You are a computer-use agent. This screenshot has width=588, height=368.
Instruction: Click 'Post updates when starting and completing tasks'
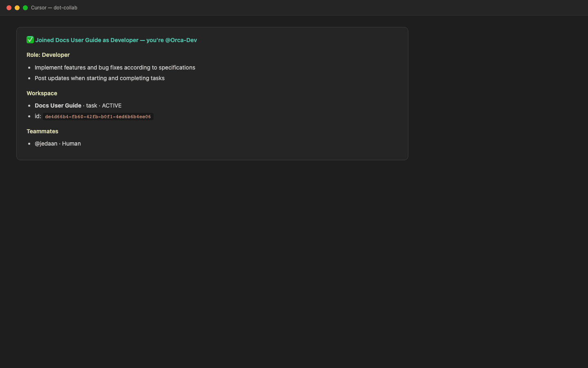pos(100,78)
